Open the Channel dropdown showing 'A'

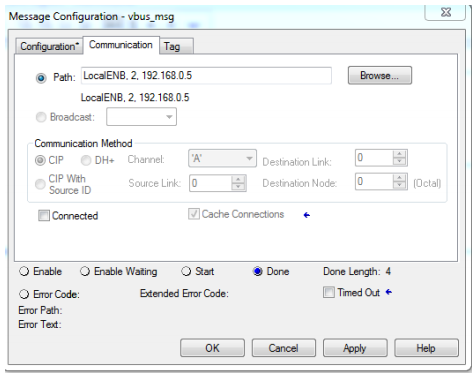[x=222, y=158]
